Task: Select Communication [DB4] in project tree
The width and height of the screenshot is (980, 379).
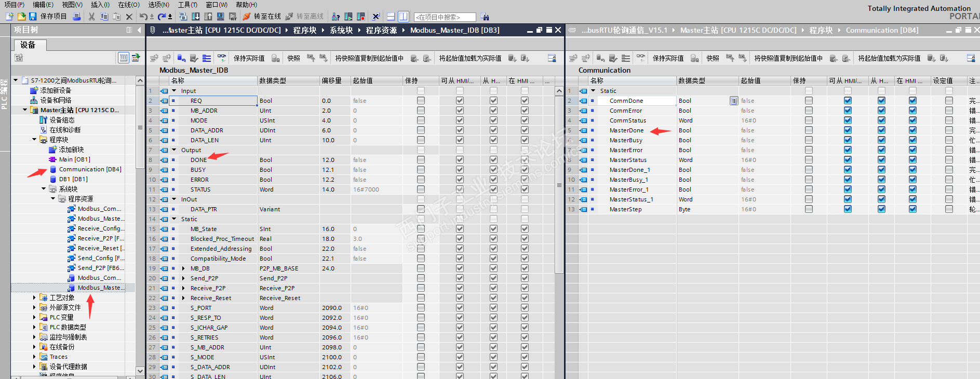Action: tap(90, 169)
